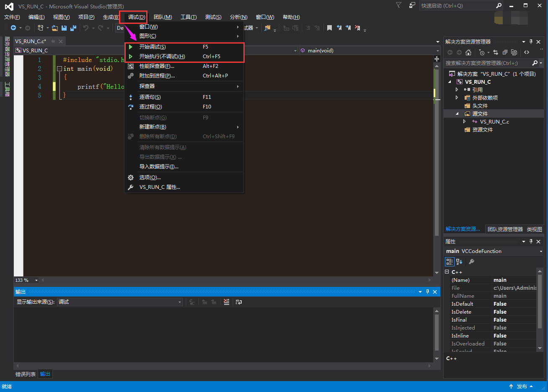Click 发布 button in status bar
This screenshot has width=548, height=392.
point(521,387)
